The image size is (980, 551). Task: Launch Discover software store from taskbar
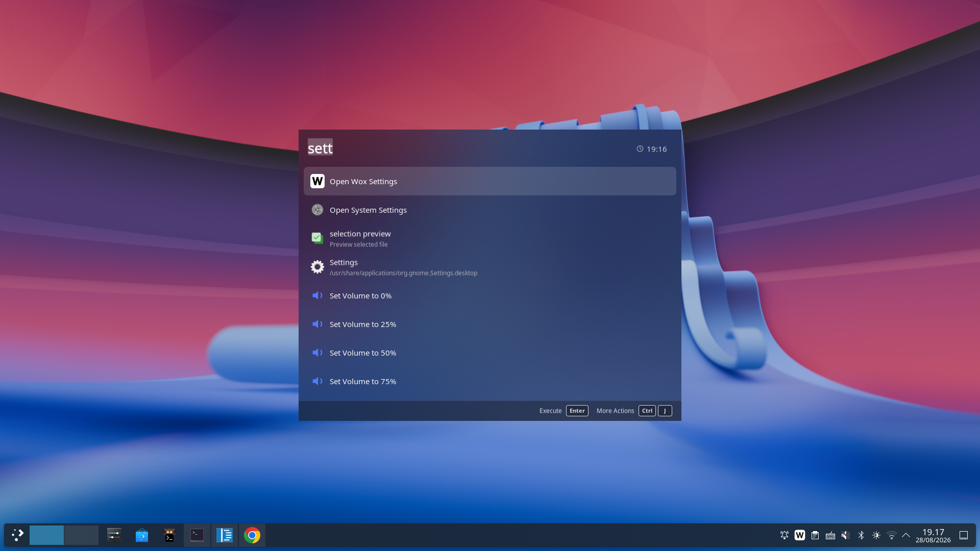pyautogui.click(x=142, y=535)
